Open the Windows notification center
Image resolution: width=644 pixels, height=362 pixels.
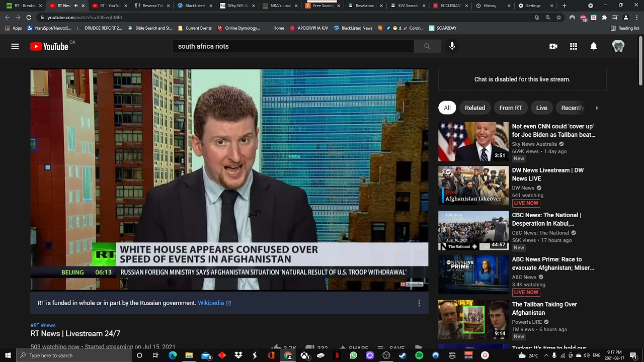633,355
